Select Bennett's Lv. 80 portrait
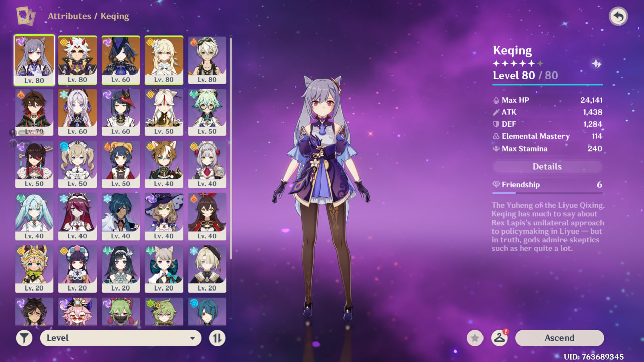The height and width of the screenshot is (362, 644). tap(207, 59)
